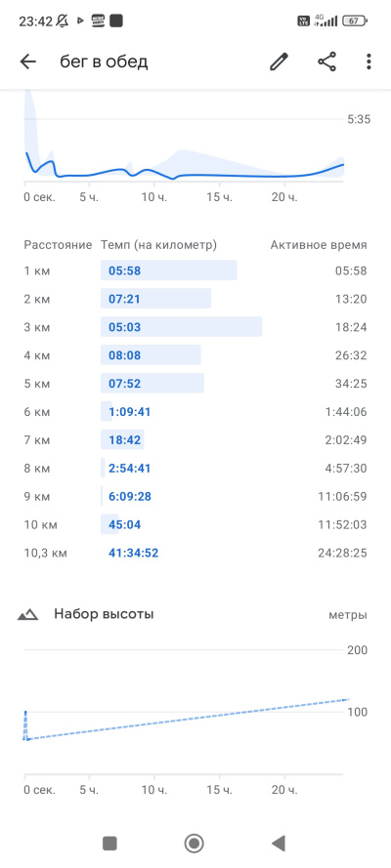Tap the 6 км pace value 1:09:41
This screenshot has height=868, width=391.
pos(130,412)
